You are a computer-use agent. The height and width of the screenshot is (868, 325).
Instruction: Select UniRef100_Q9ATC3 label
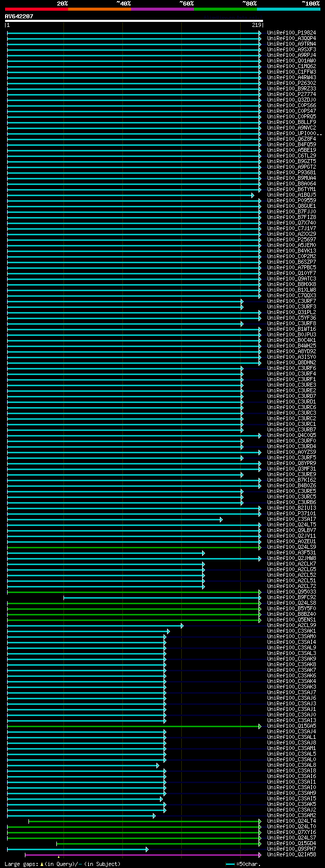click(291, 278)
